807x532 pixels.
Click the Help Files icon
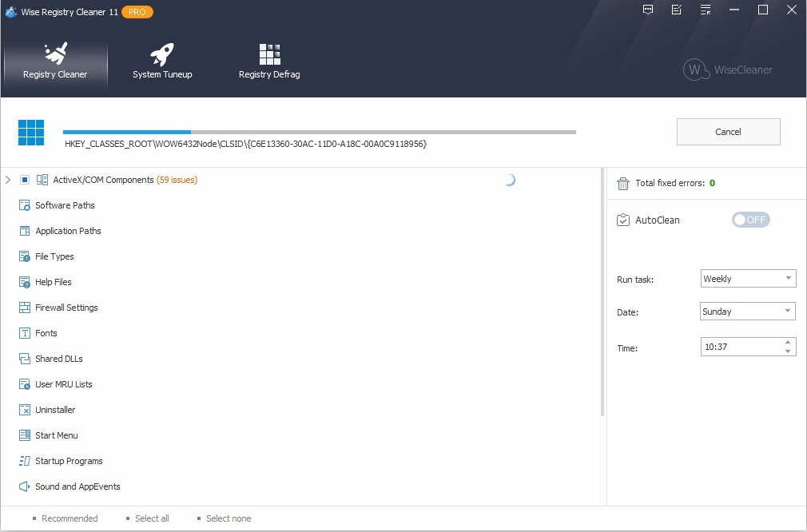click(x=25, y=282)
